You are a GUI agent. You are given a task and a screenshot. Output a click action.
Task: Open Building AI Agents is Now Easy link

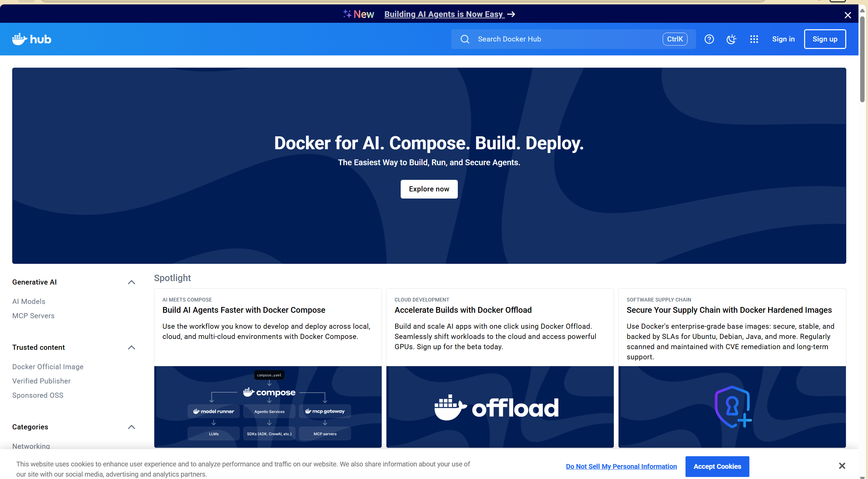click(444, 14)
